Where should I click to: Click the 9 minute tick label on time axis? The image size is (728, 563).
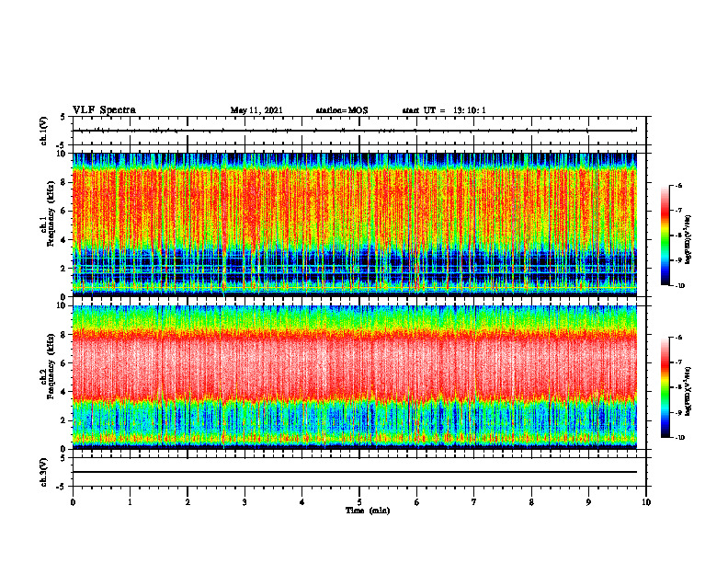[x=588, y=502]
